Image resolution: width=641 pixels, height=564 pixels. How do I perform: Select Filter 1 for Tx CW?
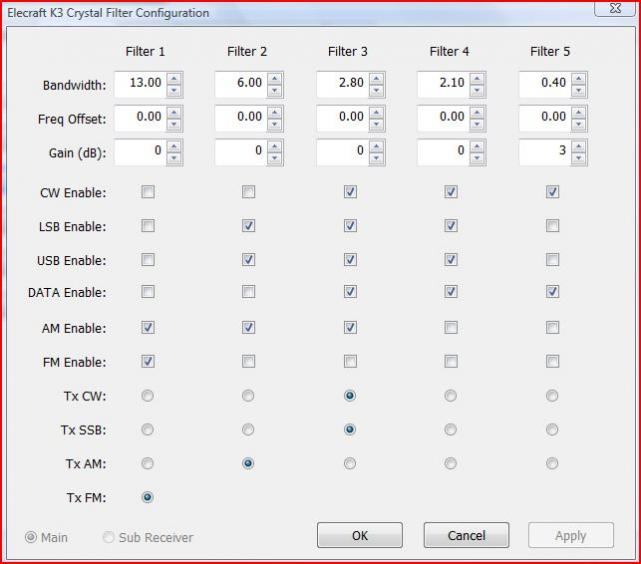[x=147, y=396]
